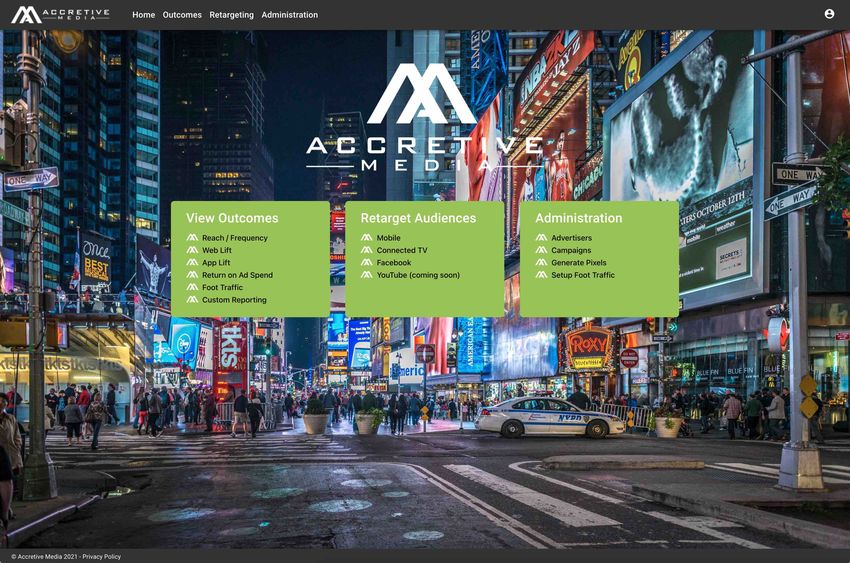850x563 pixels.
Task: Click the logo icon beside Generate Pixels
Action: 542,263
